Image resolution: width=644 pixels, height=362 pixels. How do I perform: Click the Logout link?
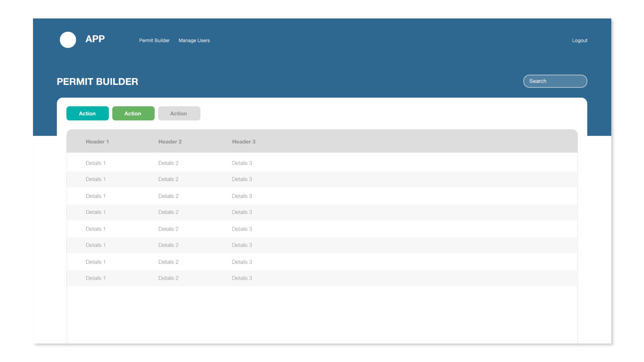pyautogui.click(x=579, y=40)
